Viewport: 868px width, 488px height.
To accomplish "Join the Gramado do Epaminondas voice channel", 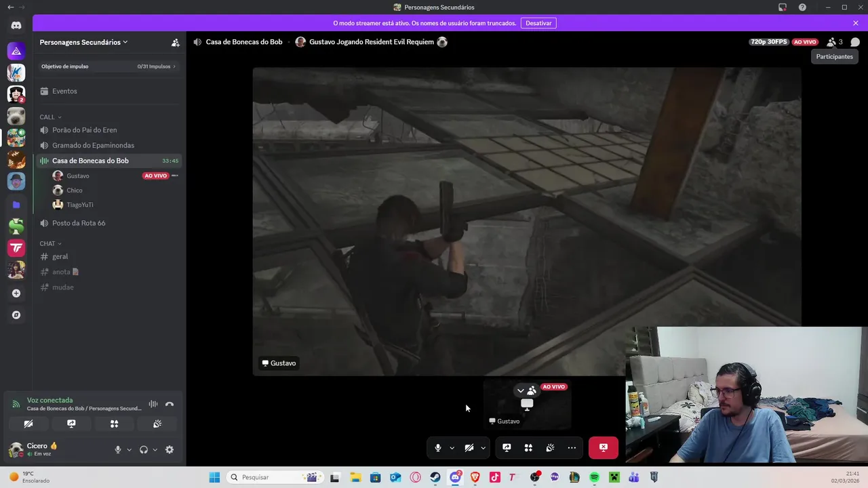I will (x=108, y=145).
